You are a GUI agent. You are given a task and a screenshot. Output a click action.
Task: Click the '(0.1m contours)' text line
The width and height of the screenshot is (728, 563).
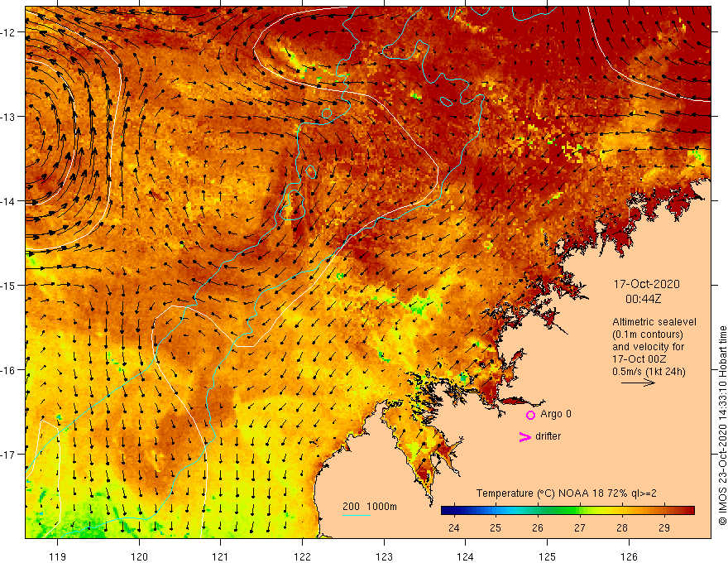pyautogui.click(x=648, y=334)
